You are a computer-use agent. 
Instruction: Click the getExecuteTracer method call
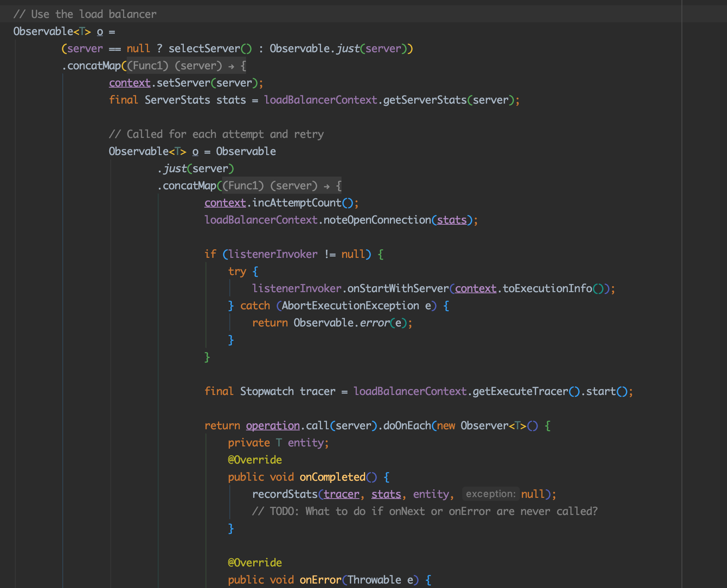coord(520,392)
